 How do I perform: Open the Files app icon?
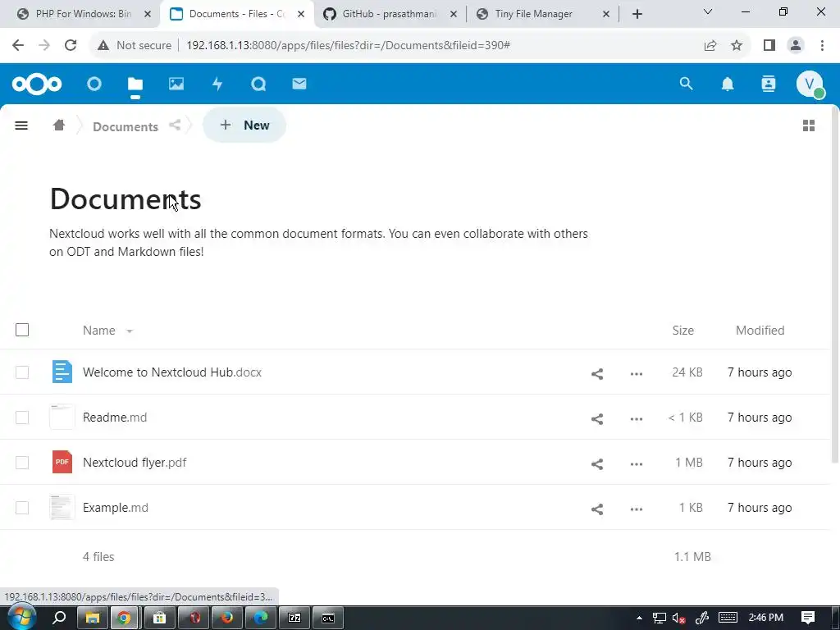135,84
